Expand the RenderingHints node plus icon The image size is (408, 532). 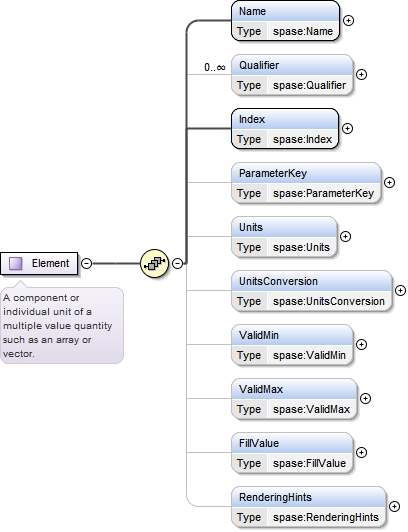[394, 506]
